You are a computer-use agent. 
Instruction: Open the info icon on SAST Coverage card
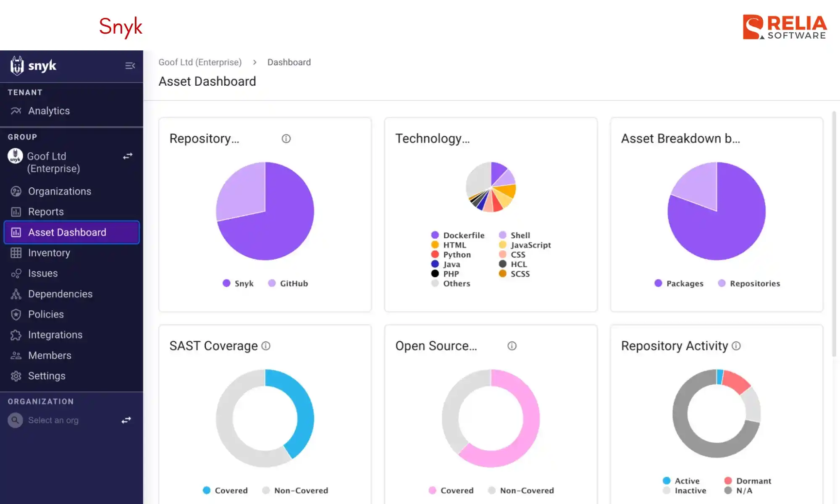pyautogui.click(x=265, y=346)
